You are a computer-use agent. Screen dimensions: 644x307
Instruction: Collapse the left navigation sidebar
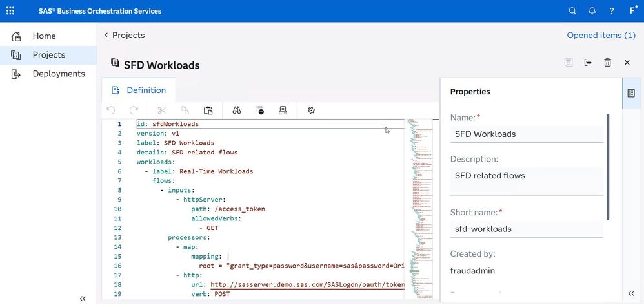coord(83,299)
